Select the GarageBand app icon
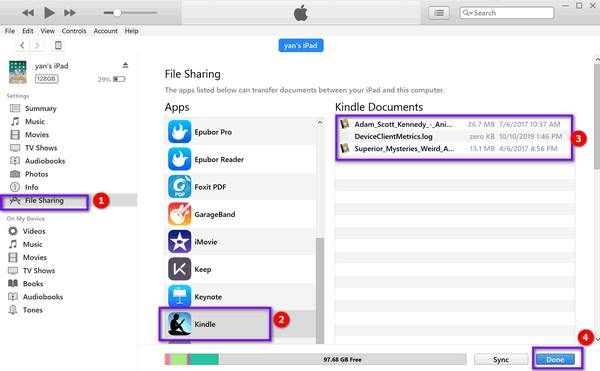 tap(179, 214)
